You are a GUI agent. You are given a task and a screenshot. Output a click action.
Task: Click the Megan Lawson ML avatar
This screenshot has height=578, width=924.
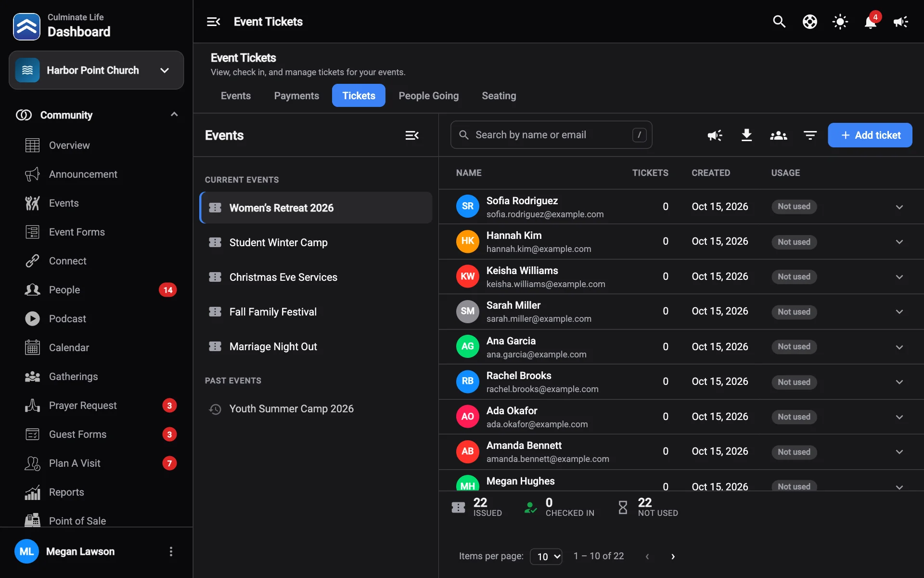[x=26, y=552]
